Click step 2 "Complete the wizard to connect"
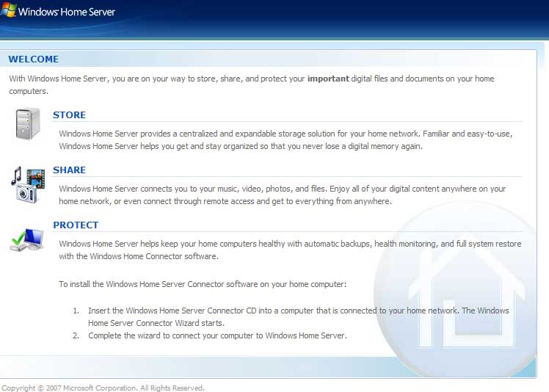 coord(217,335)
